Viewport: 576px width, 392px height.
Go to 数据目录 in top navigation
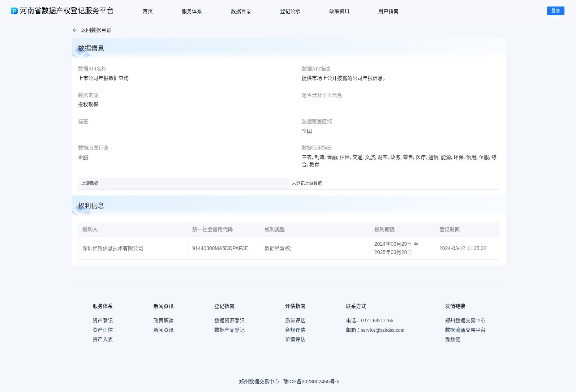pyautogui.click(x=241, y=11)
